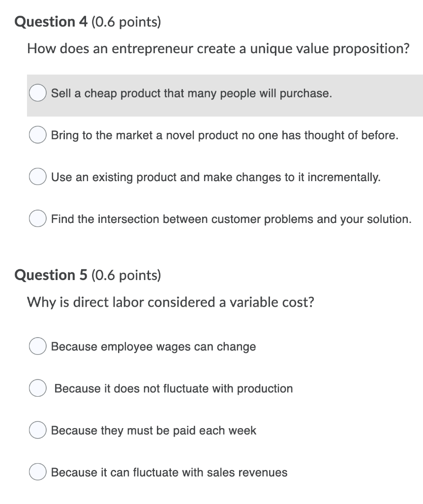Click the radio circle for the employee wages answer

point(37,346)
